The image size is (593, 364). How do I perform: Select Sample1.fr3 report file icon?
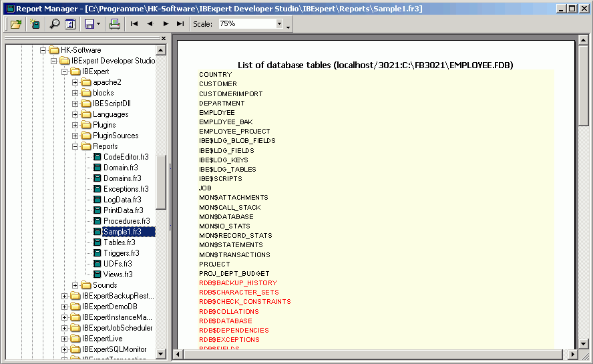pyautogui.click(x=97, y=232)
